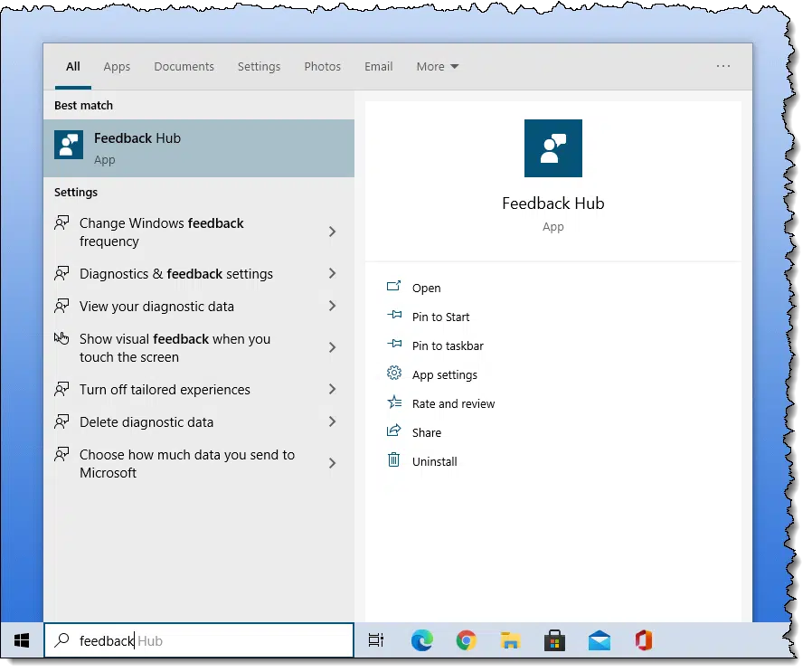Click the search magnifier icon in search box
The width and height of the screenshot is (812, 672).
click(61, 639)
